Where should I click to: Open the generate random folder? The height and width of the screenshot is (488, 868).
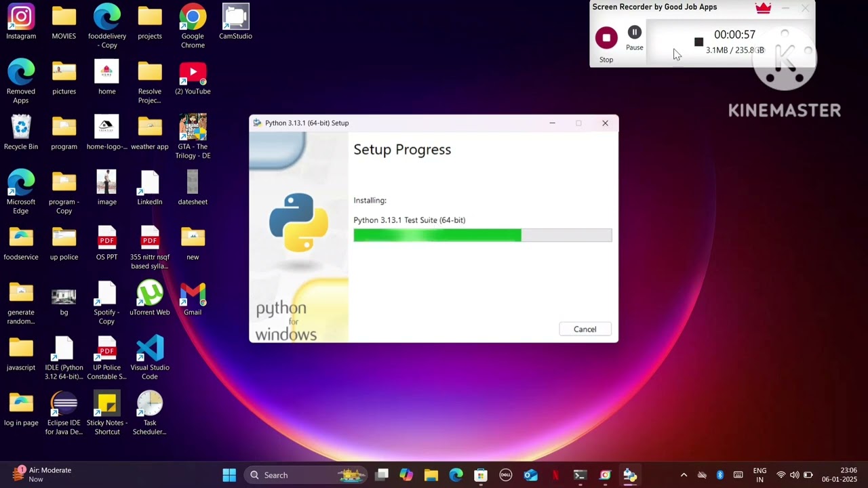click(x=21, y=302)
